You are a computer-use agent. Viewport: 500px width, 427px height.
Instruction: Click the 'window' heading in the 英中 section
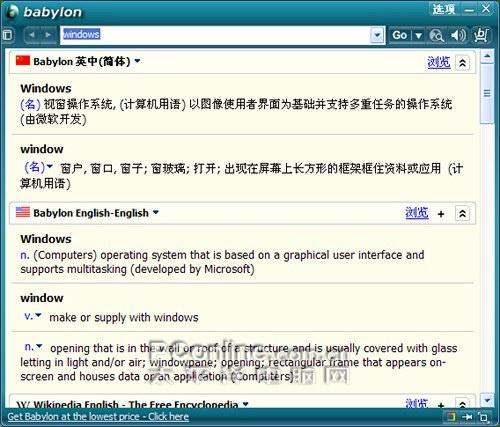[42, 149]
